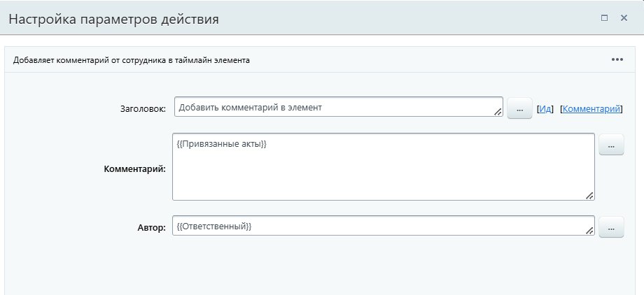Image resolution: width=644 pixels, height=295 pixels.
Task: Click the Комментарий link in brackets
Action: [x=591, y=109]
